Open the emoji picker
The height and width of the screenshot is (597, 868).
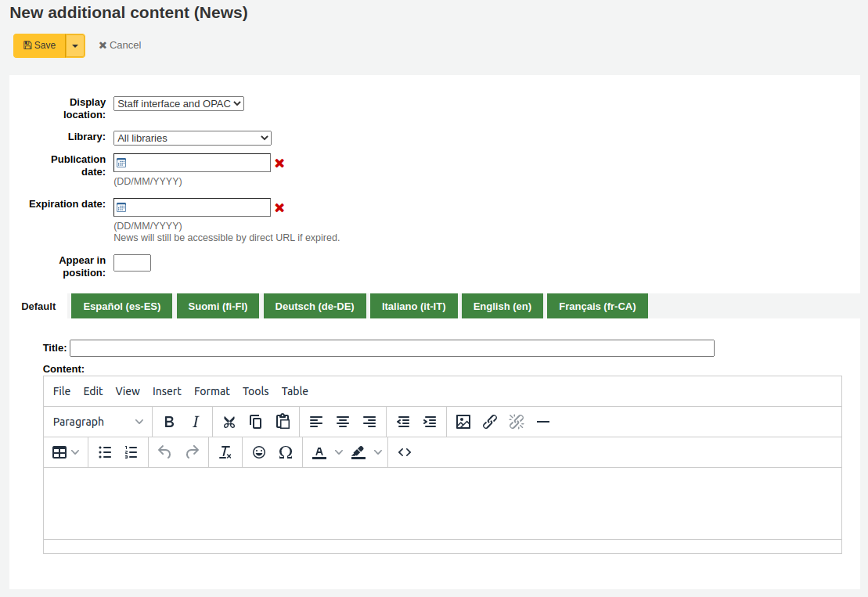coord(258,452)
